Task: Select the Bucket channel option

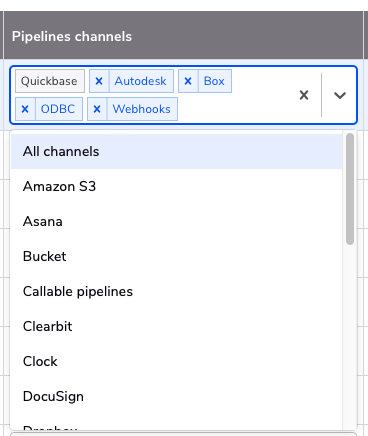Action: point(177,257)
